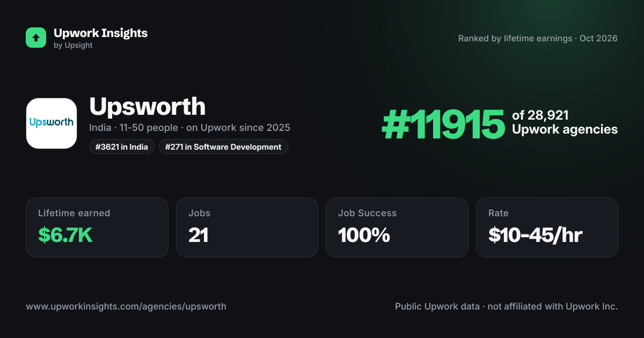
Task: Open the Job Success card
Action: click(397, 227)
